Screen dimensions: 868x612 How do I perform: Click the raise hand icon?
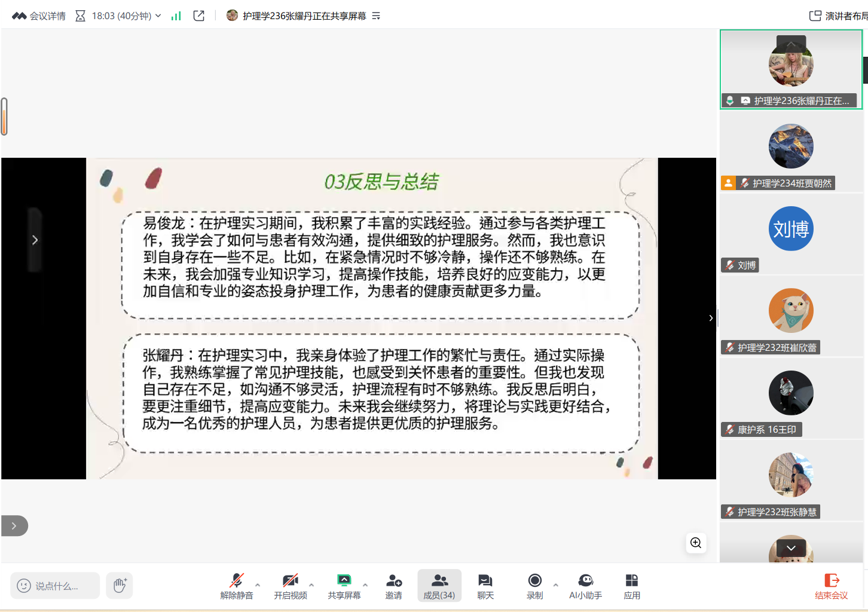120,585
